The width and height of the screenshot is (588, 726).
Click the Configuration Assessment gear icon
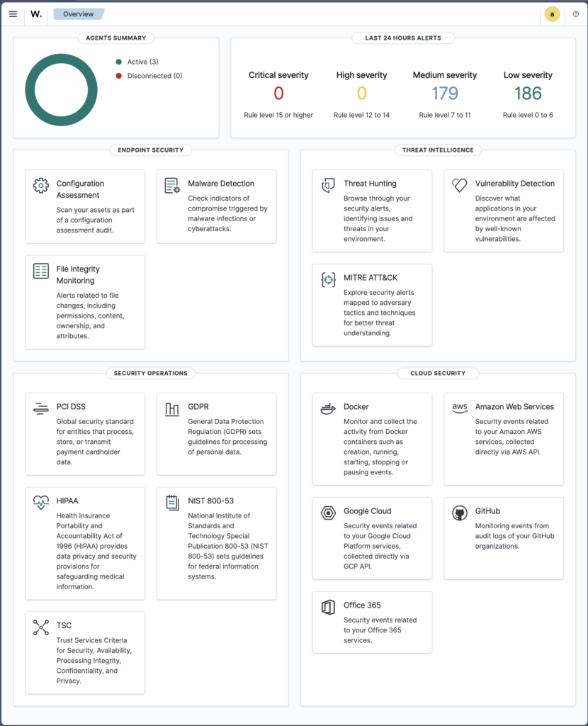coord(40,185)
